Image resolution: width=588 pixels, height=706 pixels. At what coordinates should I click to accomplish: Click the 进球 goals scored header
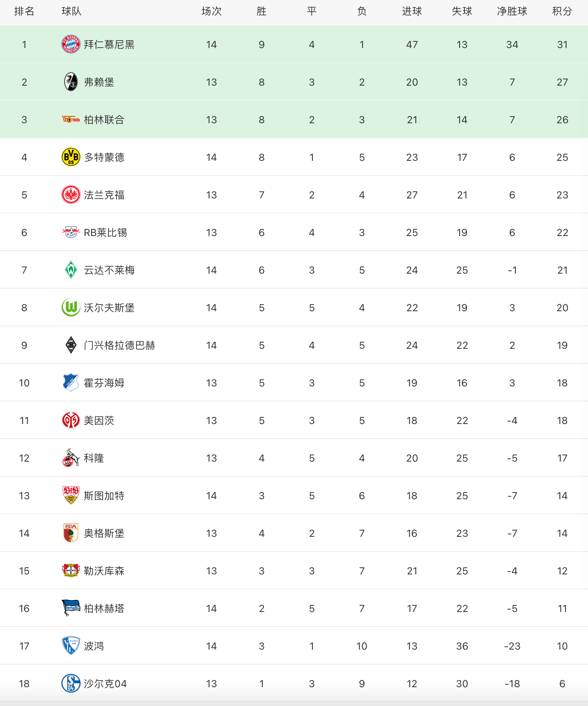tap(412, 11)
